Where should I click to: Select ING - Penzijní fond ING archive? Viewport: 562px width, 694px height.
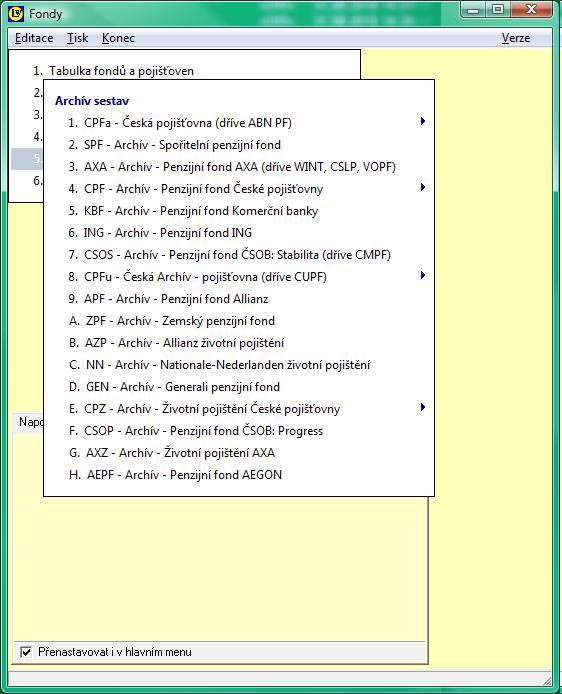pyautogui.click(x=160, y=233)
